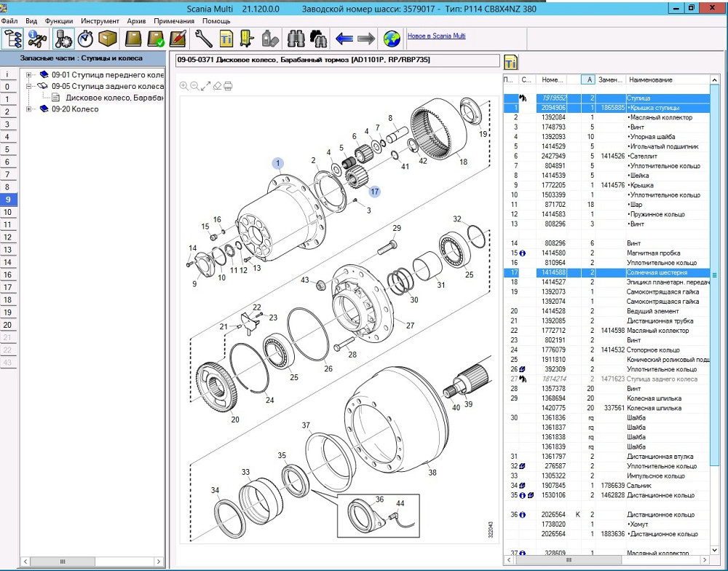
Task: Go back using the blue left arrow
Action: pos(344,38)
